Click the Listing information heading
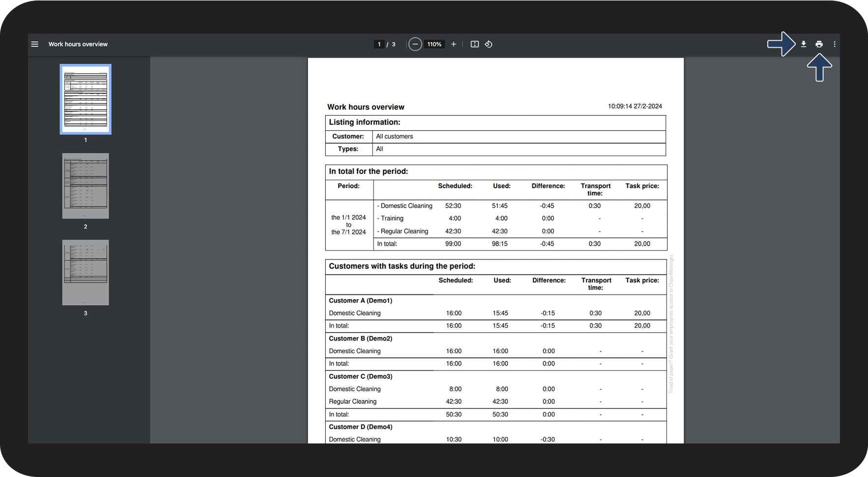868x477 pixels. pyautogui.click(x=364, y=122)
